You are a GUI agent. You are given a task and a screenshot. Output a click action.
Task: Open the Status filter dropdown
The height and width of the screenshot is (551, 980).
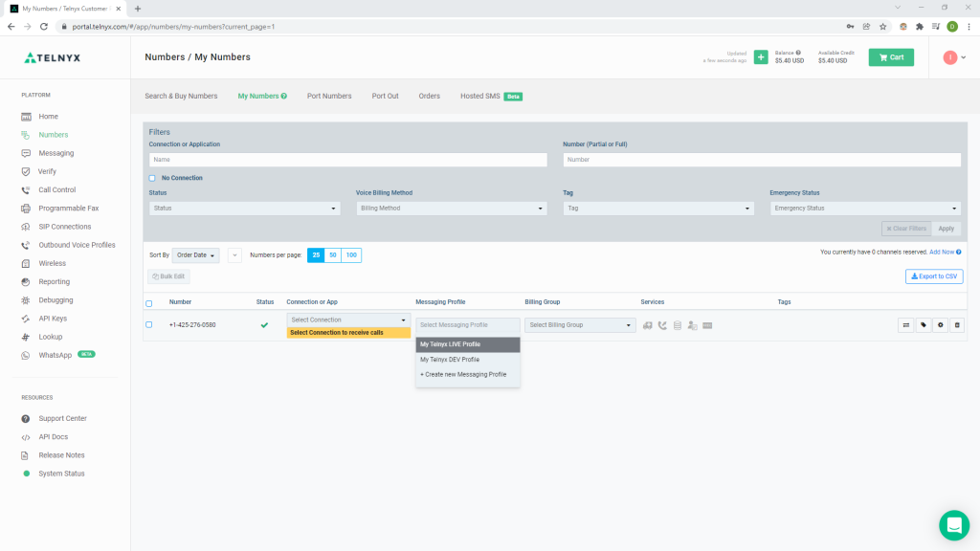pos(244,208)
